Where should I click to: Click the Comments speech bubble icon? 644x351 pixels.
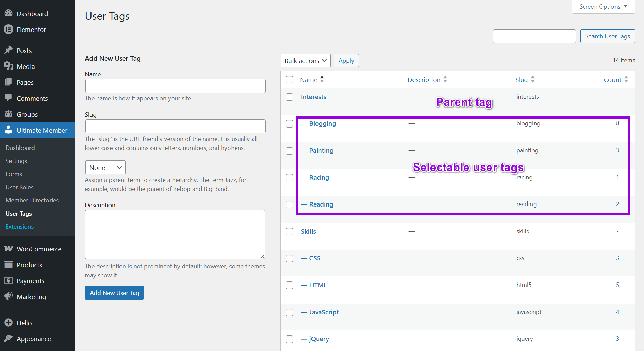pos(8,98)
